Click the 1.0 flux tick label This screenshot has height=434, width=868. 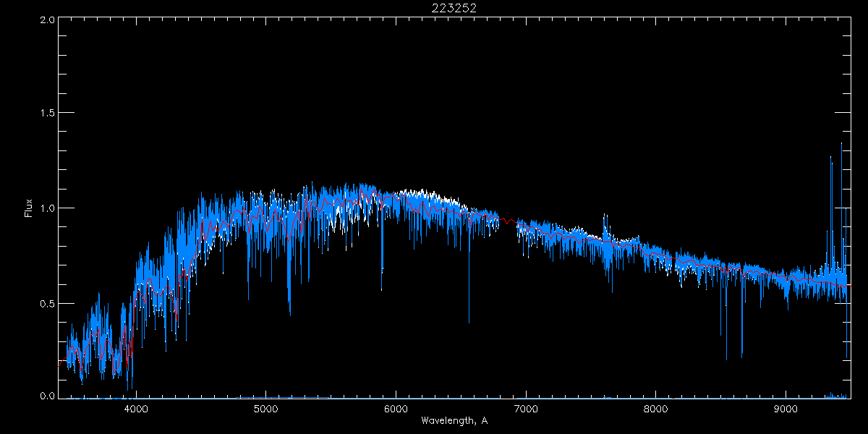click(x=46, y=208)
